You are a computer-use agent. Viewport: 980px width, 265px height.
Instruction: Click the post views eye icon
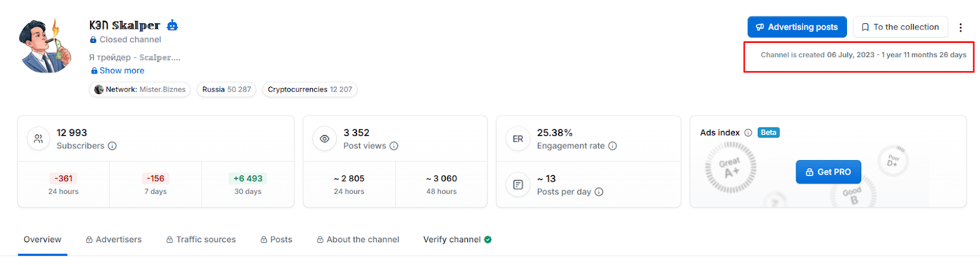tap(325, 139)
